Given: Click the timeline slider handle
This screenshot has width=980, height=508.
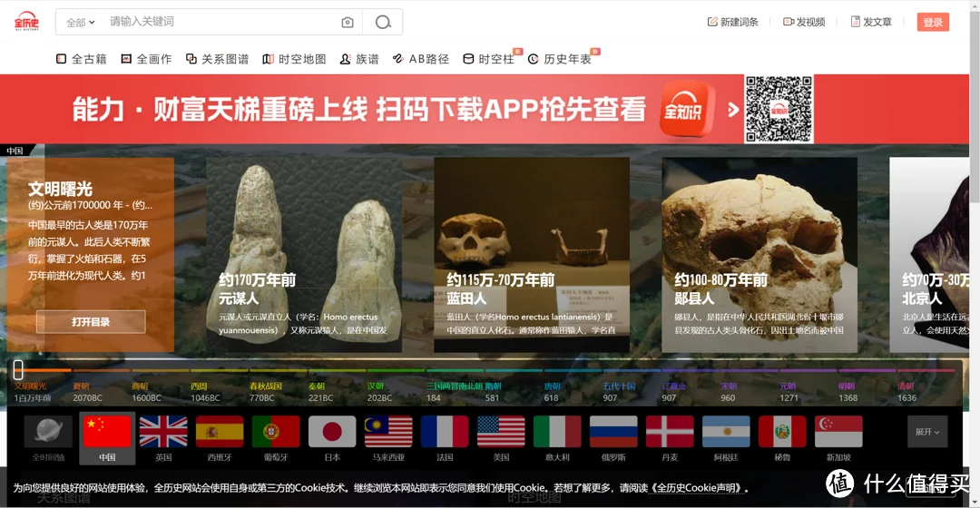Looking at the screenshot, I should (x=18, y=369).
